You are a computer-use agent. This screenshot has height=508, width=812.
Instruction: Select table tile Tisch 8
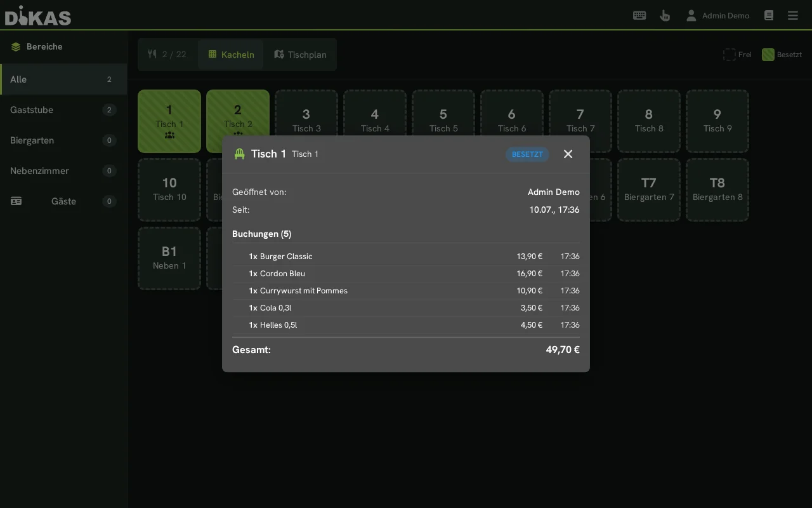click(x=649, y=121)
